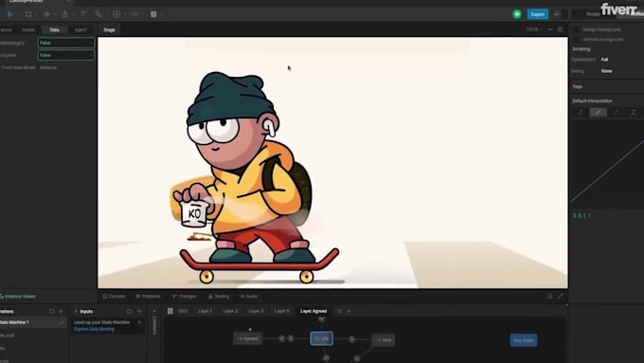Open the first False value dropdown
Screen dimensions: 644x363
[65, 43]
